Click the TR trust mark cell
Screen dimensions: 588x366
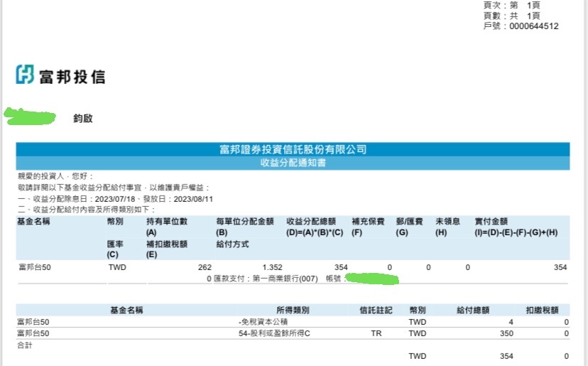point(376,333)
